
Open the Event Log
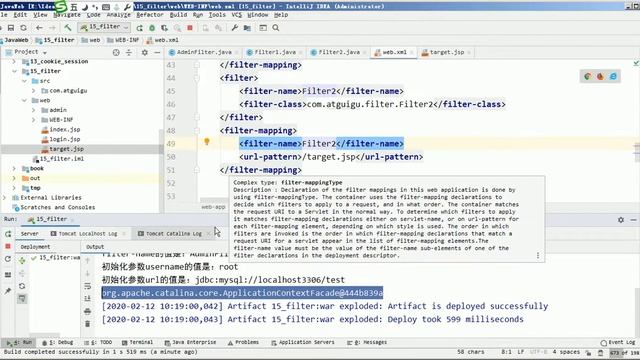[x=618, y=342]
